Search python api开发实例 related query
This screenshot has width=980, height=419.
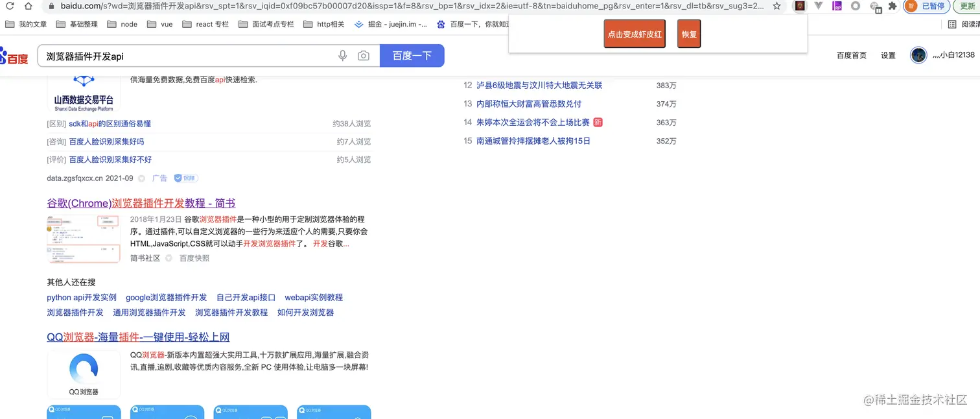click(82, 297)
